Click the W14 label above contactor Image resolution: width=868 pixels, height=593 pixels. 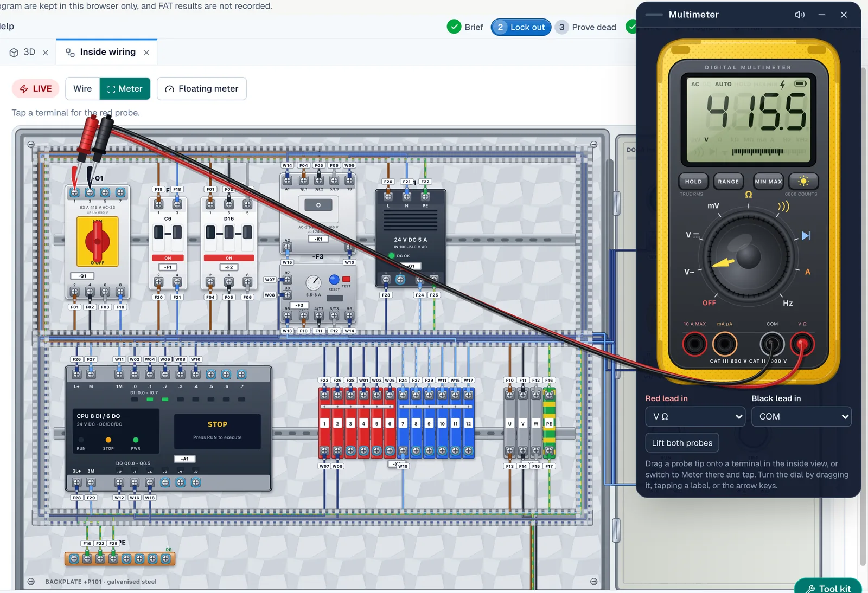tap(287, 165)
